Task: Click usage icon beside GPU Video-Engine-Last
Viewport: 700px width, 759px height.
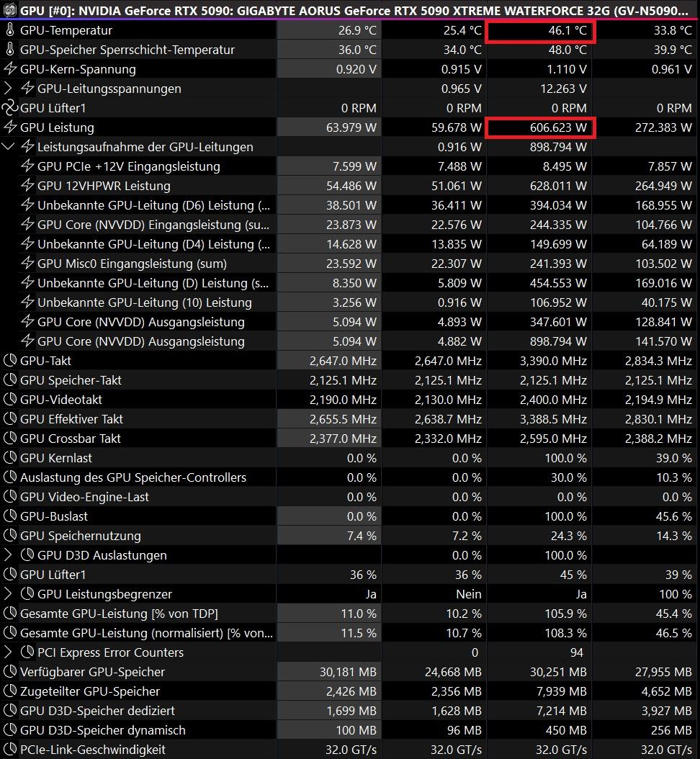Action: coord(9,496)
